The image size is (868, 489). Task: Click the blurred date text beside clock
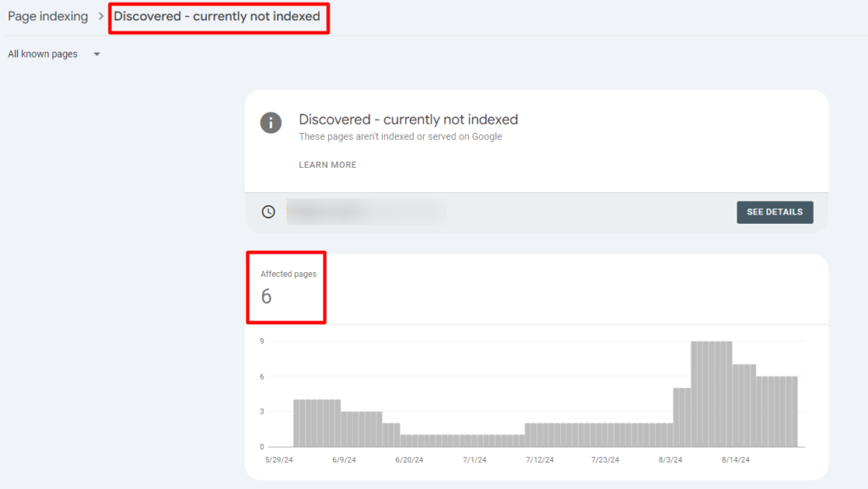366,212
